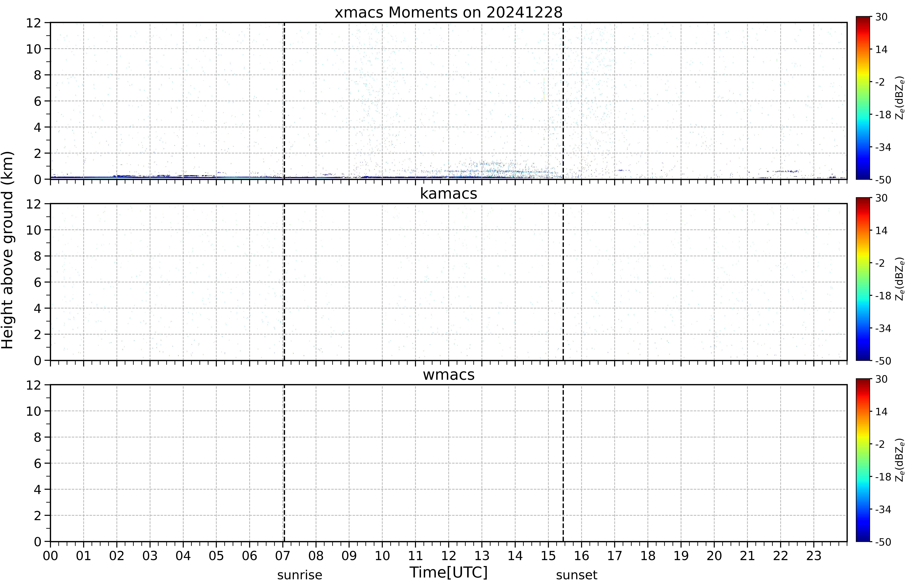Click the "sunrise" label below the time axis

click(x=300, y=575)
